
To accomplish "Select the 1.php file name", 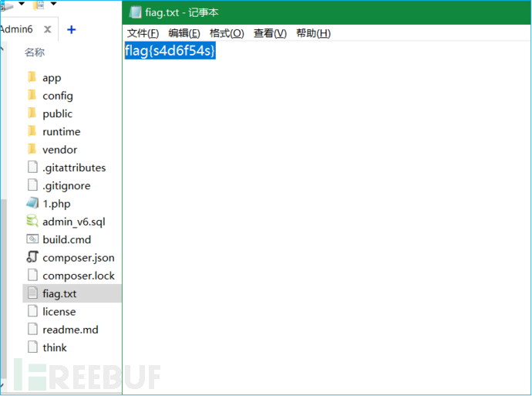I will (x=56, y=204).
